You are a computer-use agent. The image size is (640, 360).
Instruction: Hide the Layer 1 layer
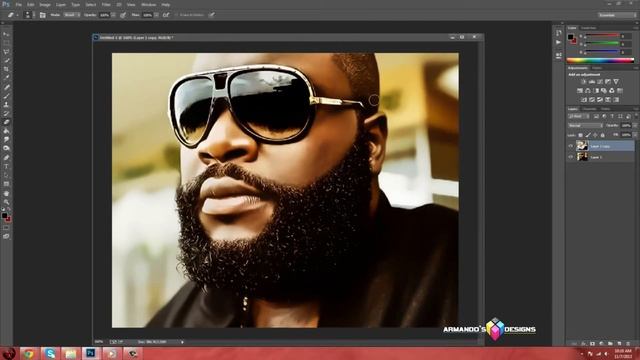(x=571, y=157)
